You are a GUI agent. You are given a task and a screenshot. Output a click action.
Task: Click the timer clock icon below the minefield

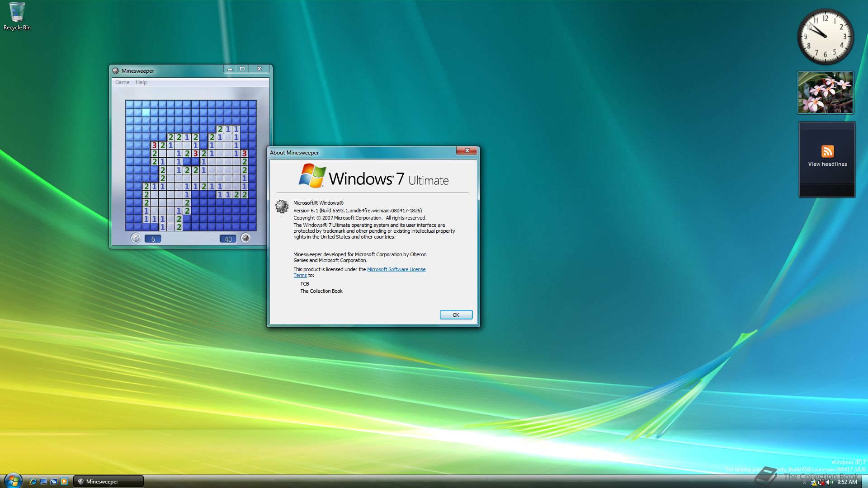tap(136, 238)
